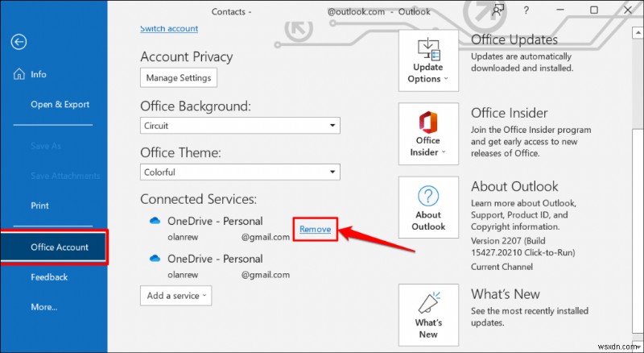Select the second OneDrive - Personal entry
The height and width of the screenshot is (353, 644).
(215, 260)
